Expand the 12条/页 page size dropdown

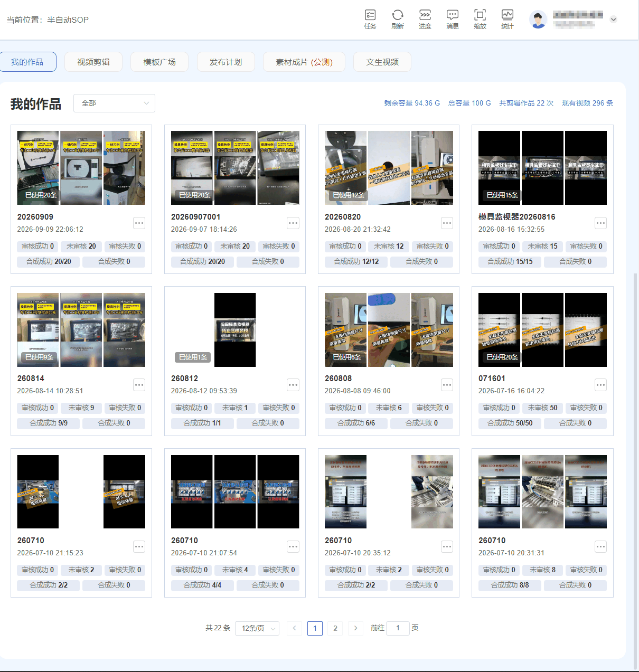pyautogui.click(x=257, y=628)
